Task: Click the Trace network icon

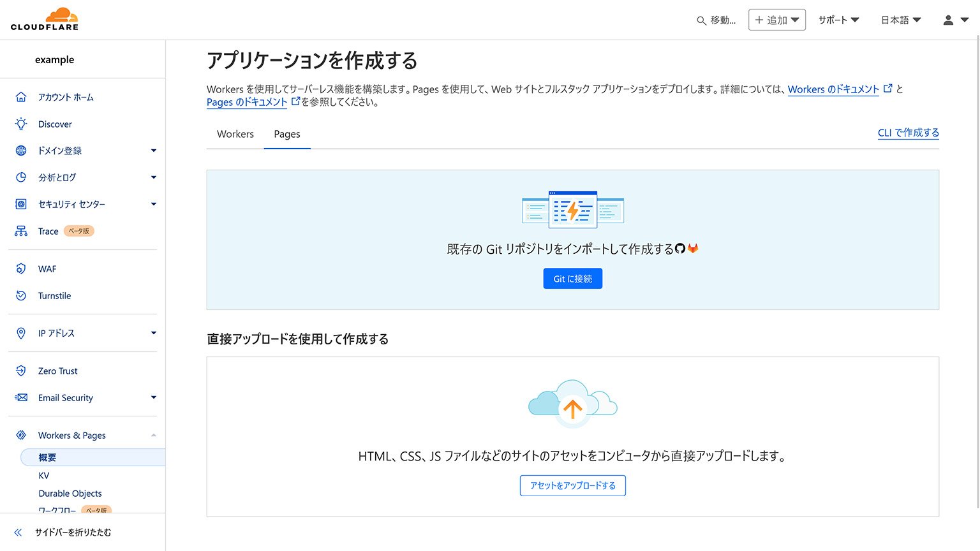Action: (21, 231)
